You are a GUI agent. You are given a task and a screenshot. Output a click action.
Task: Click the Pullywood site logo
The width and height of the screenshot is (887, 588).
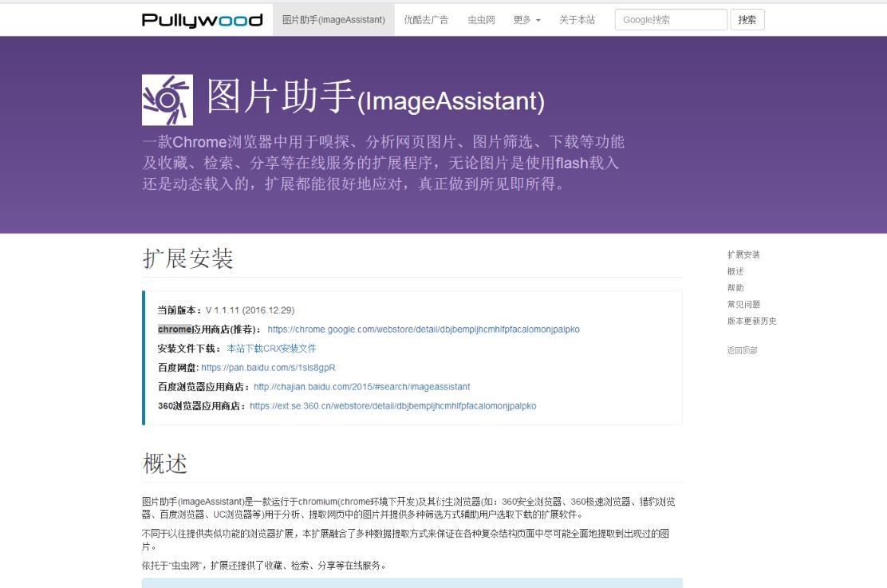[x=203, y=19]
